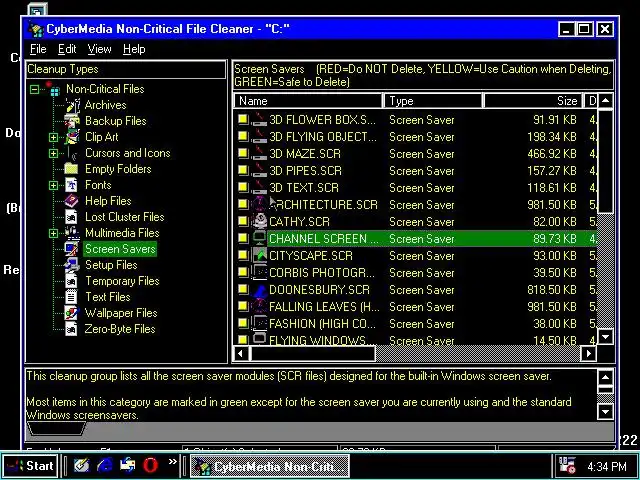Click the CyberMedia Non-Crit taskbar button
This screenshot has width=640, height=480.
269,466
